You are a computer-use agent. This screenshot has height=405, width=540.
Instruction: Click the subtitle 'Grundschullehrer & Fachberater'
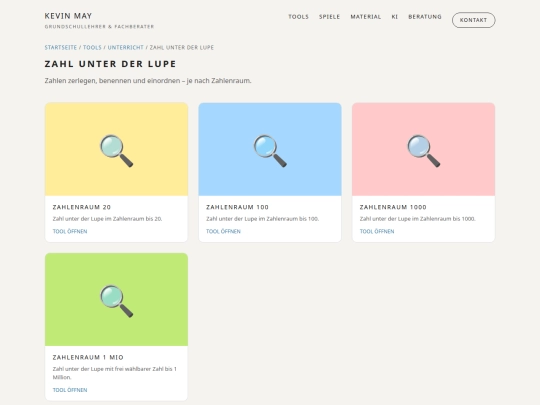[x=99, y=27]
